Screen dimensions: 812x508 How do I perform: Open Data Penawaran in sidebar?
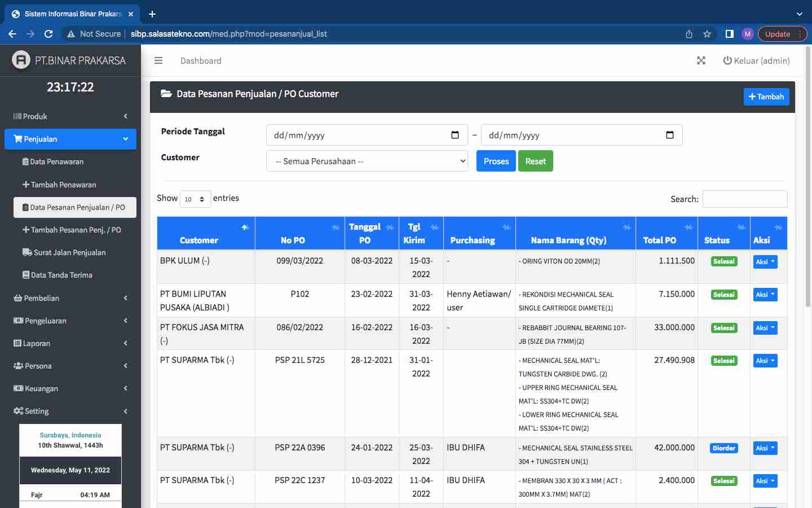[56, 162]
